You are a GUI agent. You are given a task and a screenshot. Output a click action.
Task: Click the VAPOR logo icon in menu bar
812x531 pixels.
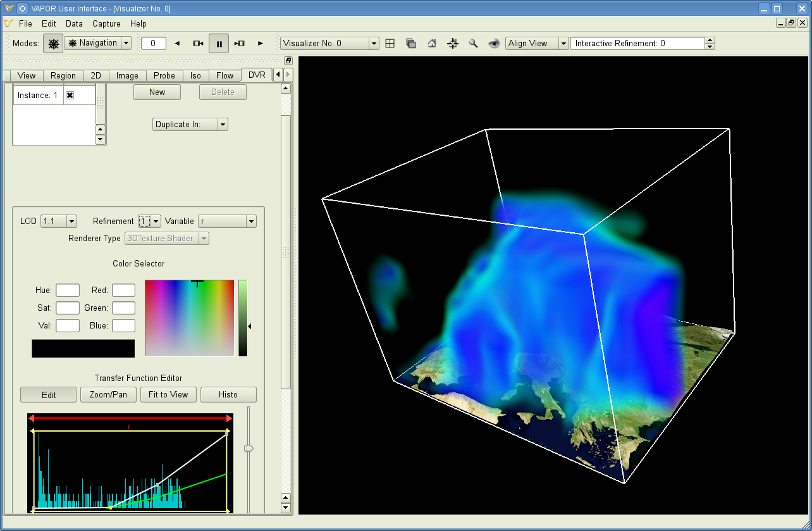click(8, 23)
